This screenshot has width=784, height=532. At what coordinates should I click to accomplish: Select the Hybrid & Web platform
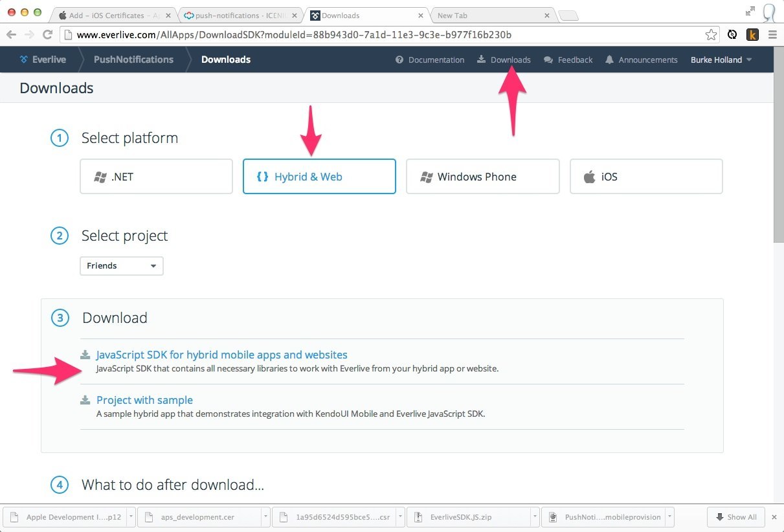[319, 177]
